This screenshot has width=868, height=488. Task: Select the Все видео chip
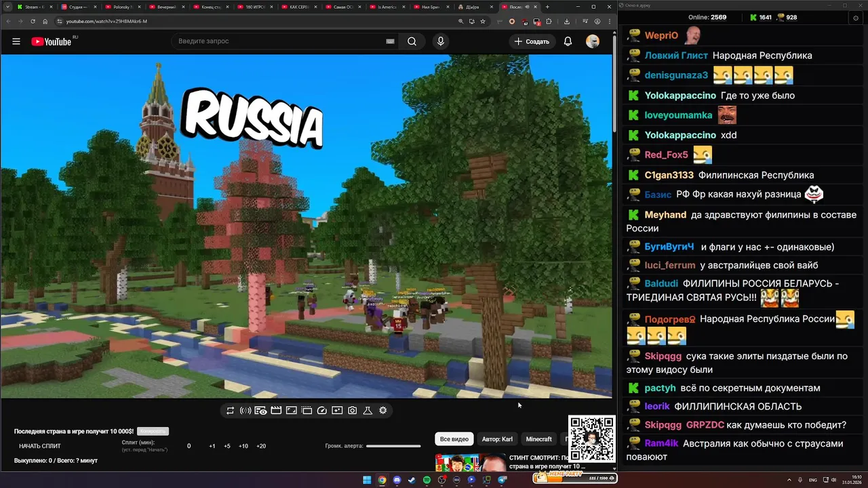tap(454, 439)
